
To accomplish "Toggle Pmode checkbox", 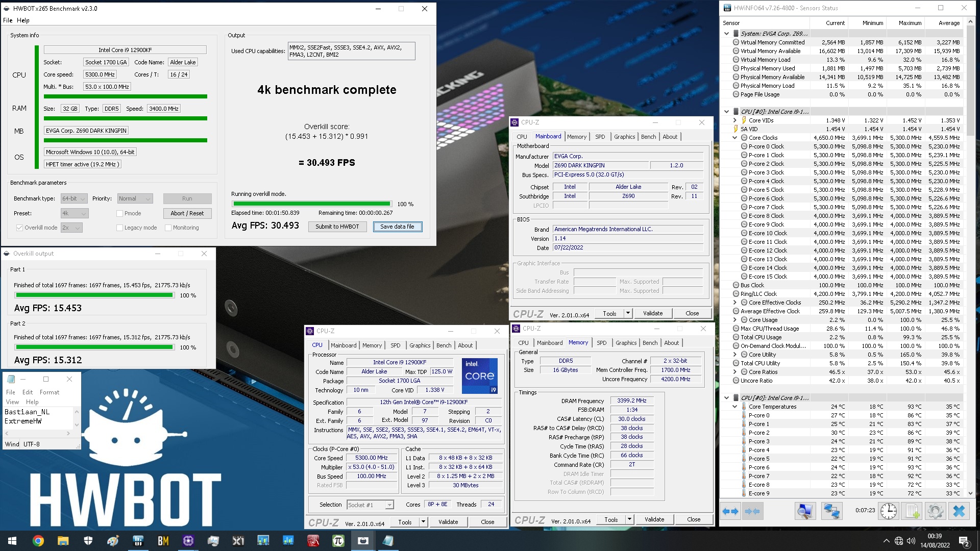I will coord(119,214).
